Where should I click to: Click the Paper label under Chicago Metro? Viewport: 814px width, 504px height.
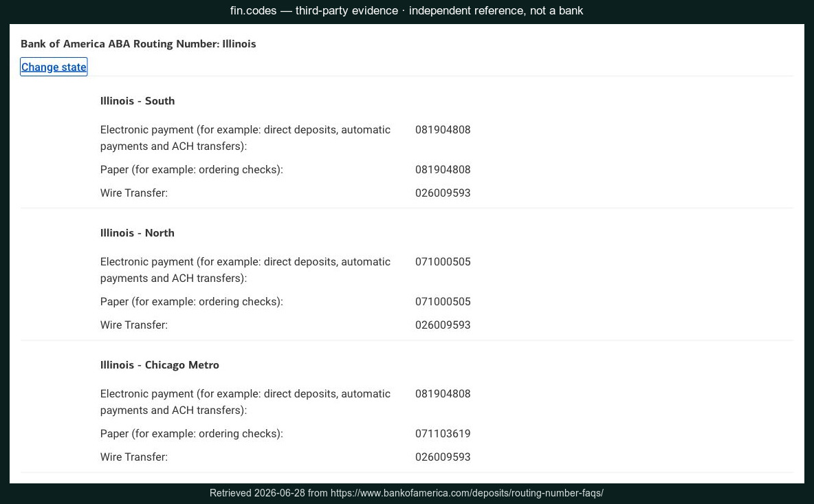(x=192, y=433)
